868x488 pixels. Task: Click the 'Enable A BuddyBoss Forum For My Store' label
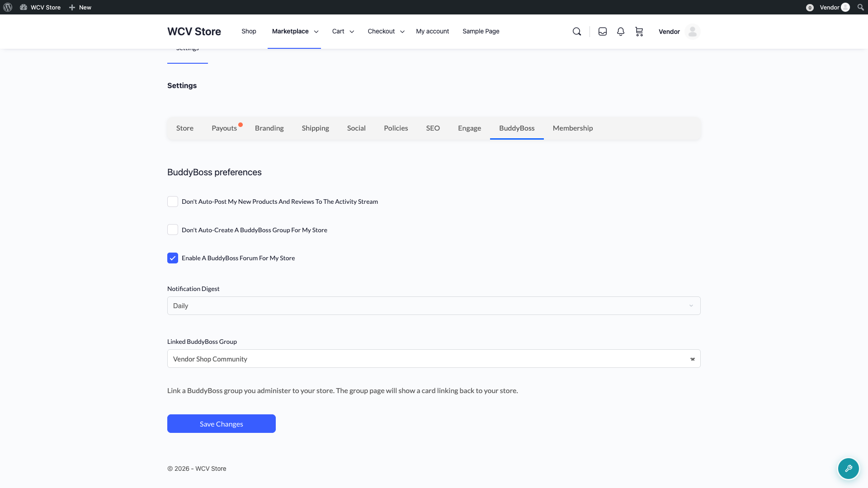[x=238, y=258]
